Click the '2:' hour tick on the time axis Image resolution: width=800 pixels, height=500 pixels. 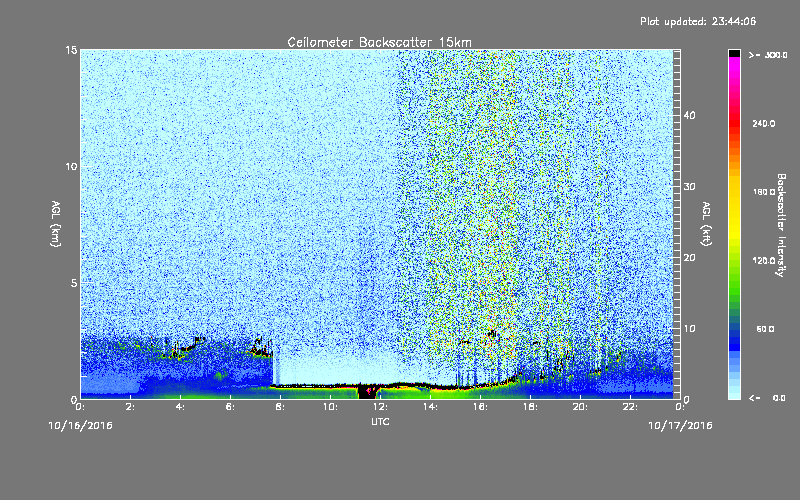coord(130,407)
